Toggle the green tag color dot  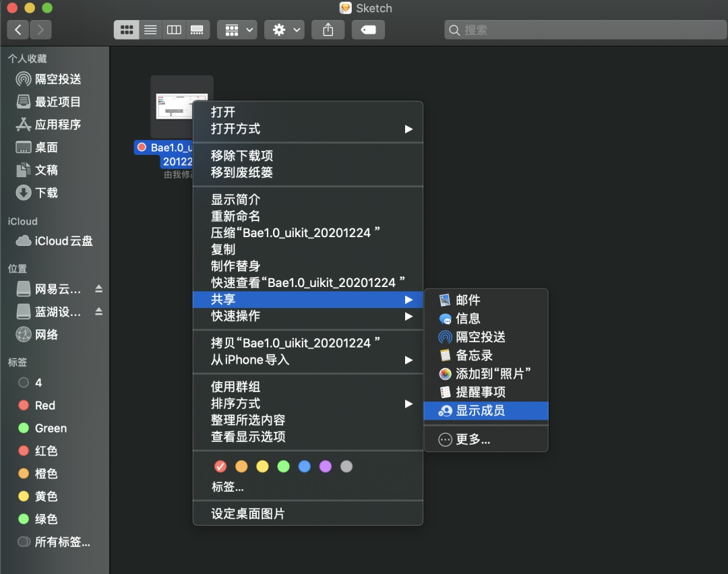pyautogui.click(x=283, y=466)
